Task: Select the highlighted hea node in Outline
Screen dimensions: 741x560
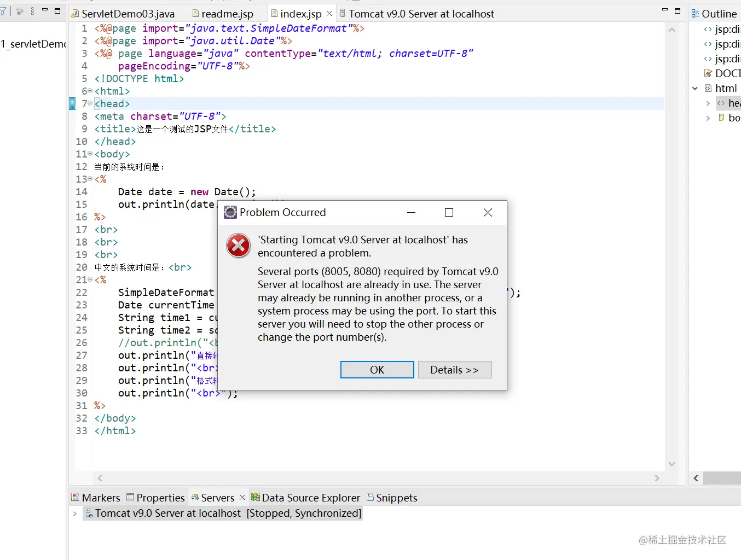Action: (729, 103)
